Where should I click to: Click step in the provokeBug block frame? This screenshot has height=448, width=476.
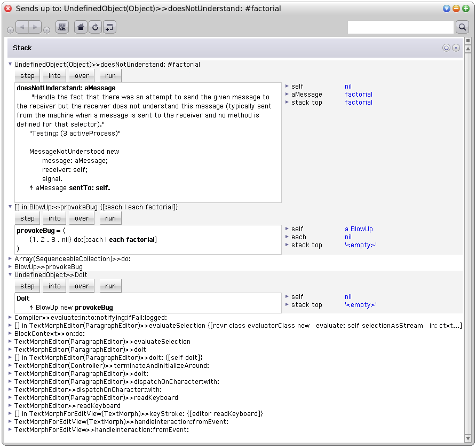[27, 218]
